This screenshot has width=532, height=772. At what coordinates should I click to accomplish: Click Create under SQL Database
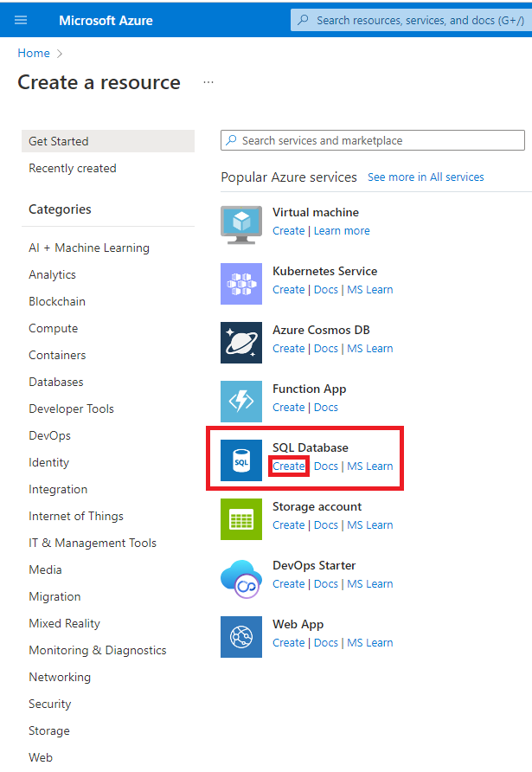coord(288,466)
